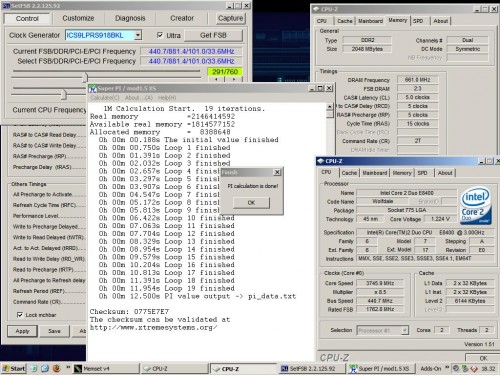
Task: Launch Firefox from quick launch
Action: [56, 369]
